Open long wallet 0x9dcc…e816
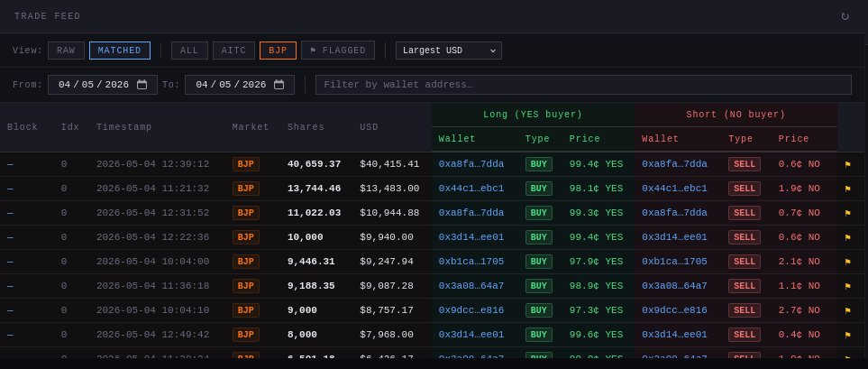Screen dimensions: 868x369 click(471, 310)
